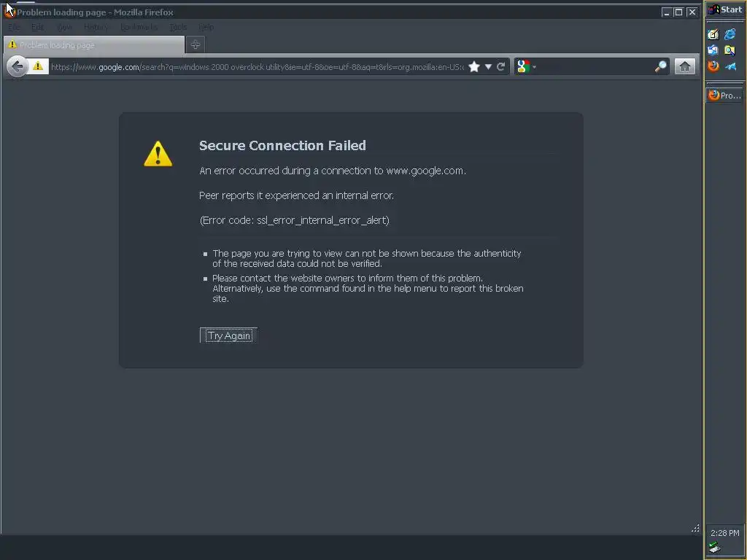The width and height of the screenshot is (747, 560).
Task: Open the History menu
Action: 96,27
